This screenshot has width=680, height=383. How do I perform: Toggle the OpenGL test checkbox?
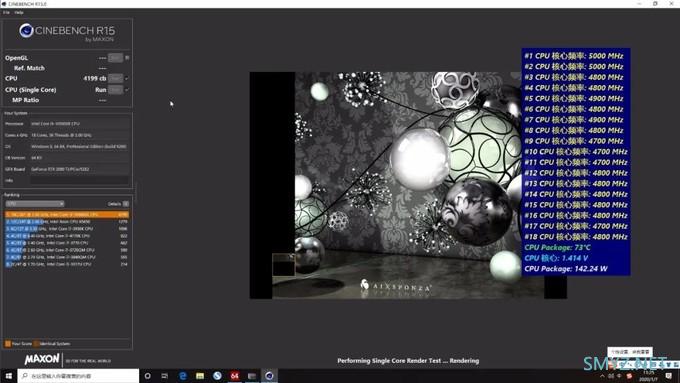[127, 57]
